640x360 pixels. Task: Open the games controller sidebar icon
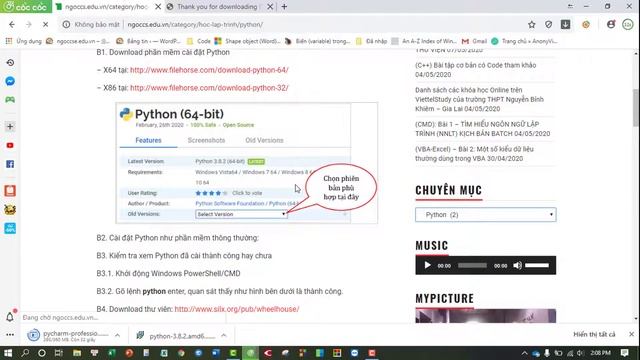(10, 100)
